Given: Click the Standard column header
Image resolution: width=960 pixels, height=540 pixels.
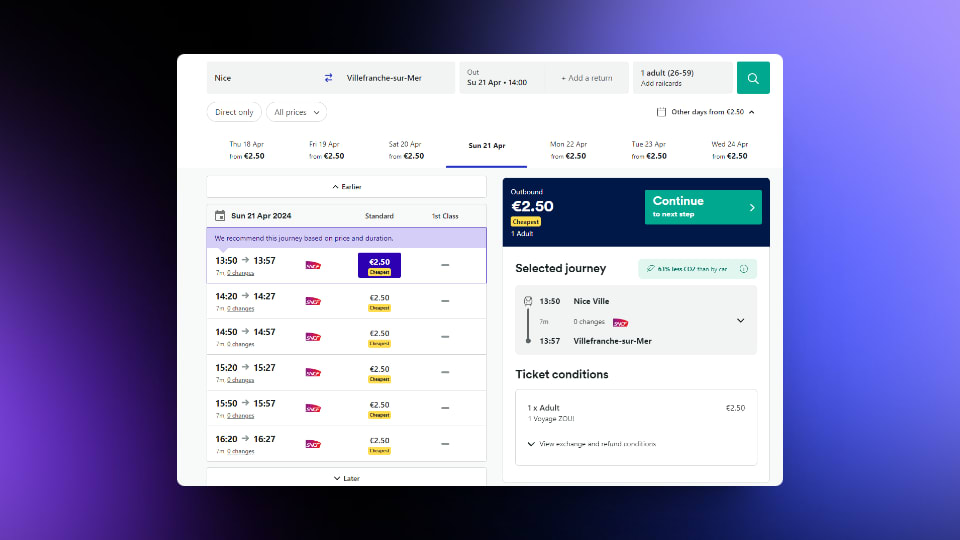Looking at the screenshot, I should tap(379, 216).
